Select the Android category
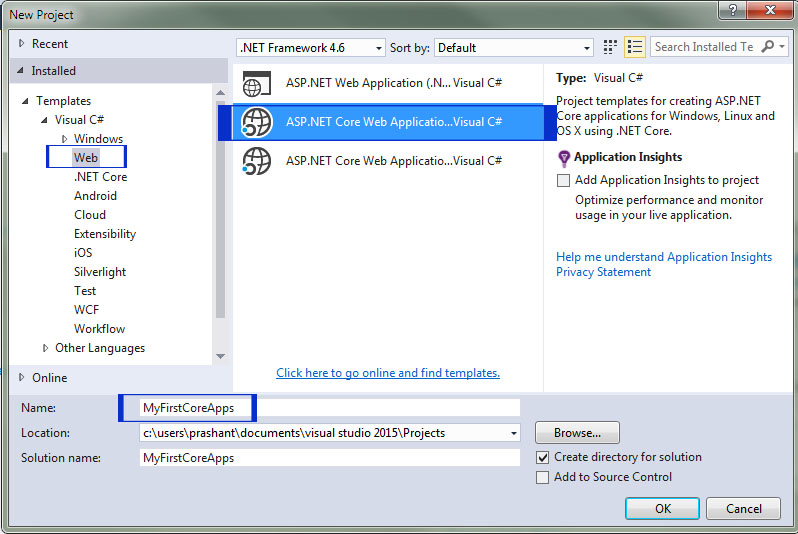 pos(95,196)
